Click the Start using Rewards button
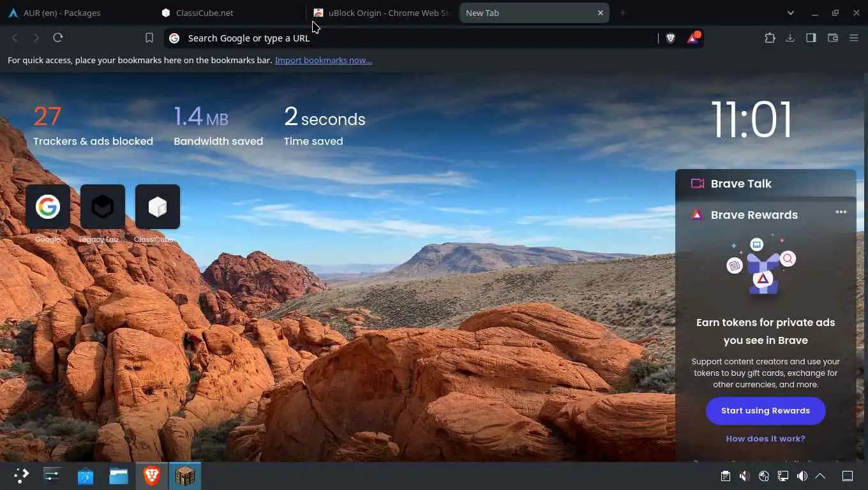The width and height of the screenshot is (868, 490). (766, 411)
